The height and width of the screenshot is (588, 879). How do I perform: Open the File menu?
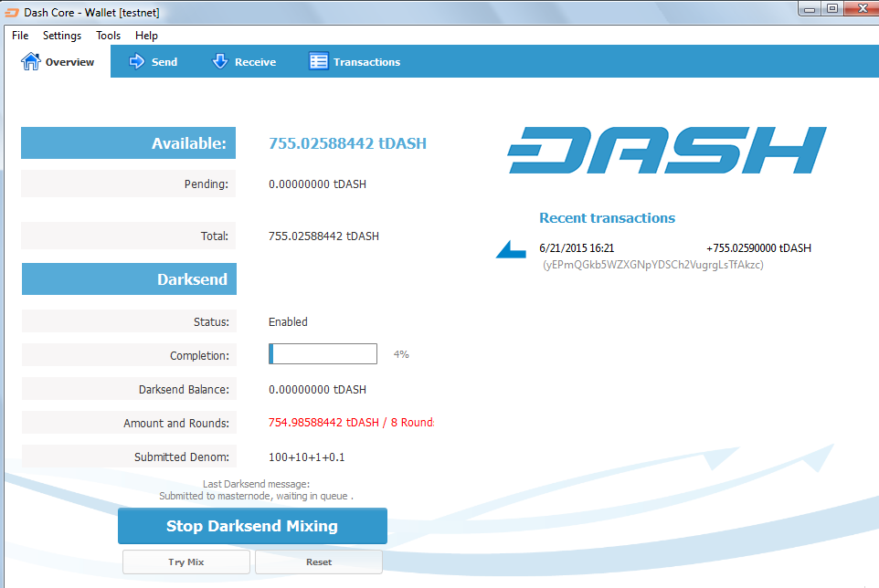[20, 36]
